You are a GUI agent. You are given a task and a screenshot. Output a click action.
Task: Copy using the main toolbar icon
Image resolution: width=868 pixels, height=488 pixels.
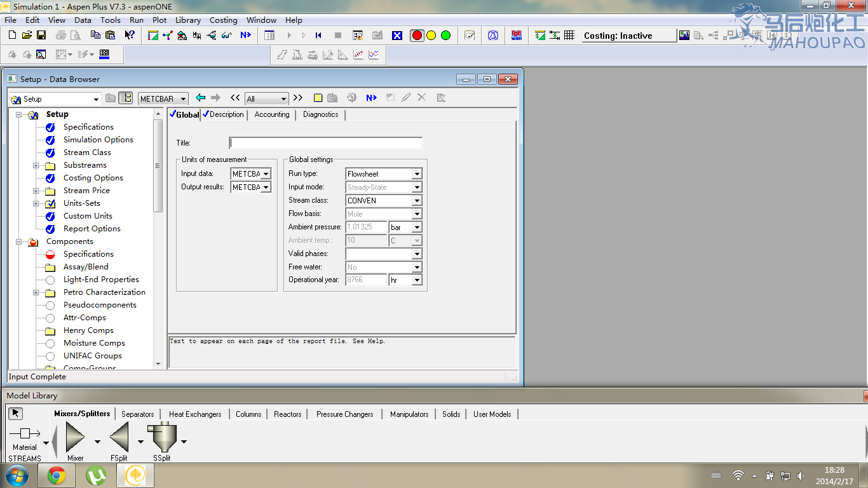(95, 36)
